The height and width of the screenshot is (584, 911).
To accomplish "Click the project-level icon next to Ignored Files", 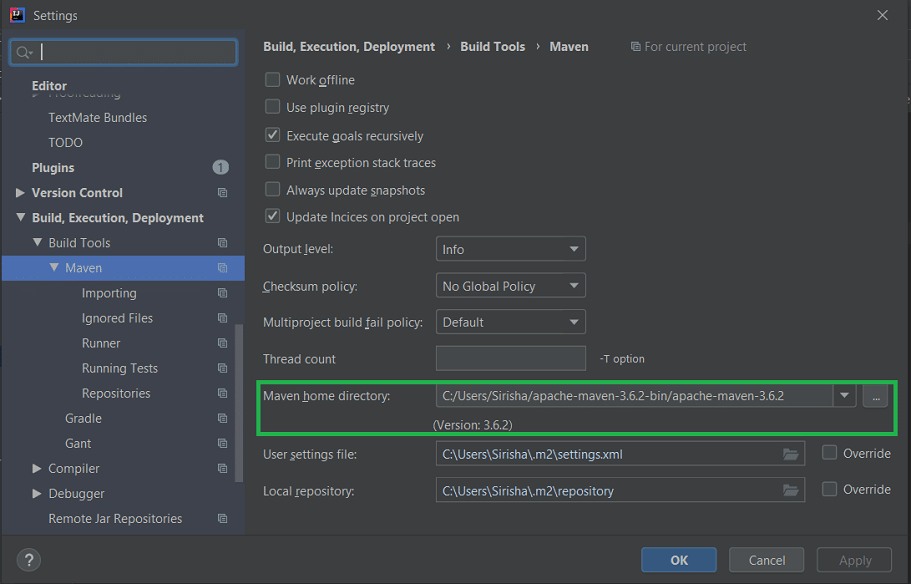I will coord(223,318).
